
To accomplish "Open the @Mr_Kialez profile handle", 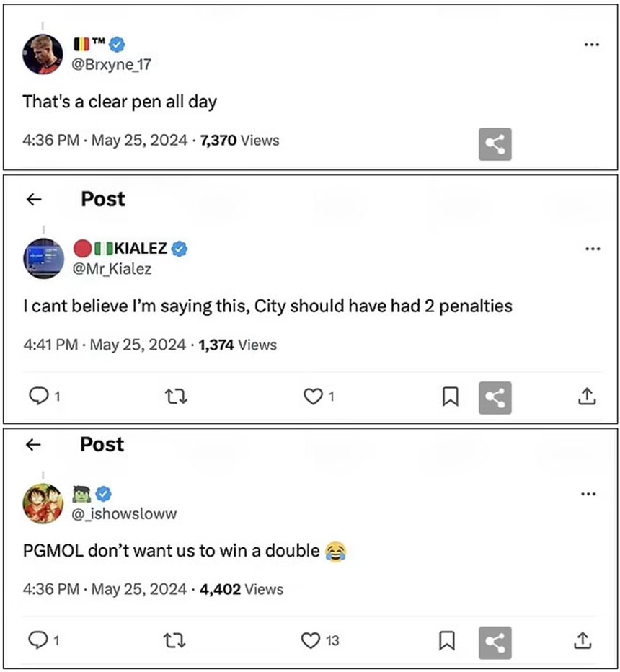I will point(112,268).
